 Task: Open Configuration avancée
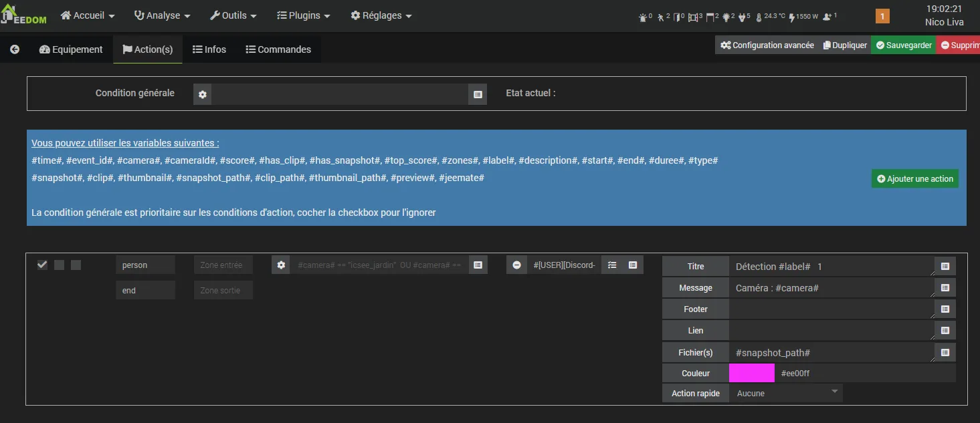[767, 45]
